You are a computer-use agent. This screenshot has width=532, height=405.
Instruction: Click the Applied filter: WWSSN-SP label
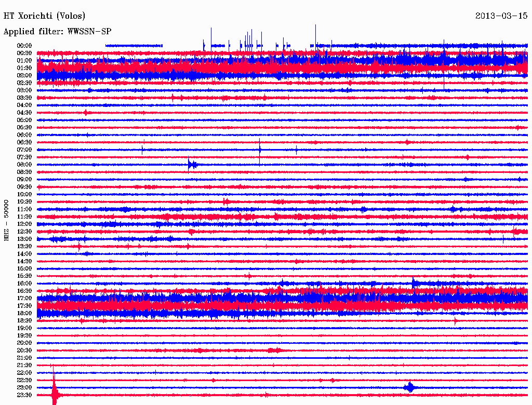[x=57, y=32]
